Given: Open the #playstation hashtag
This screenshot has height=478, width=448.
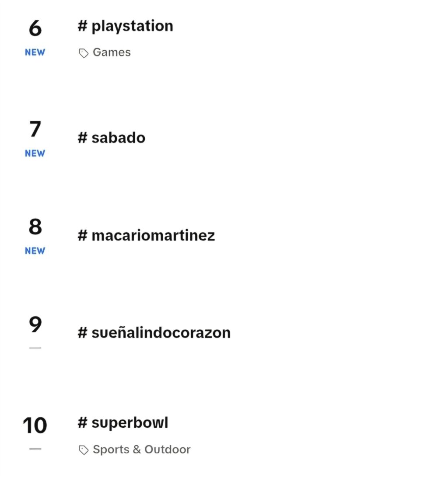Looking at the screenshot, I should (x=125, y=26).
